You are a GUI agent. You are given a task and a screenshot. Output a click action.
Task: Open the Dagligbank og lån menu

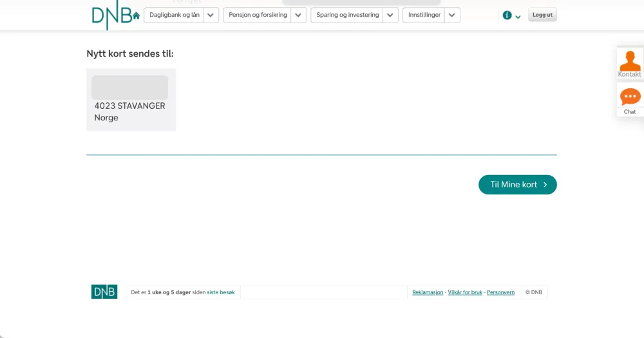click(175, 15)
